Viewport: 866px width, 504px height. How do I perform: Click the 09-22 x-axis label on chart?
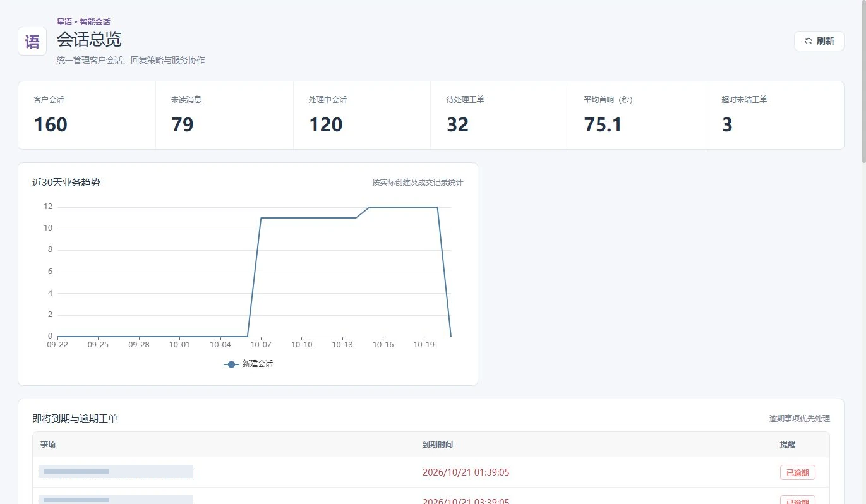57,345
